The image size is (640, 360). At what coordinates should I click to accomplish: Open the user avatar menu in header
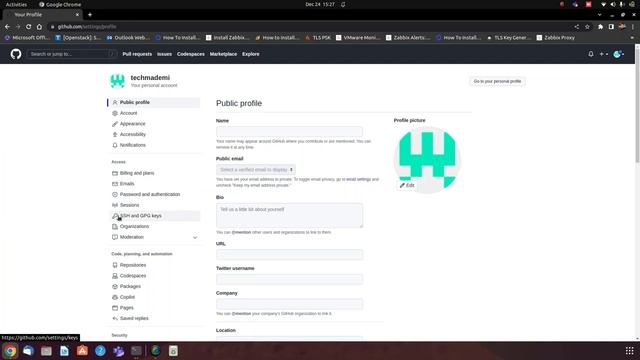click(x=618, y=54)
